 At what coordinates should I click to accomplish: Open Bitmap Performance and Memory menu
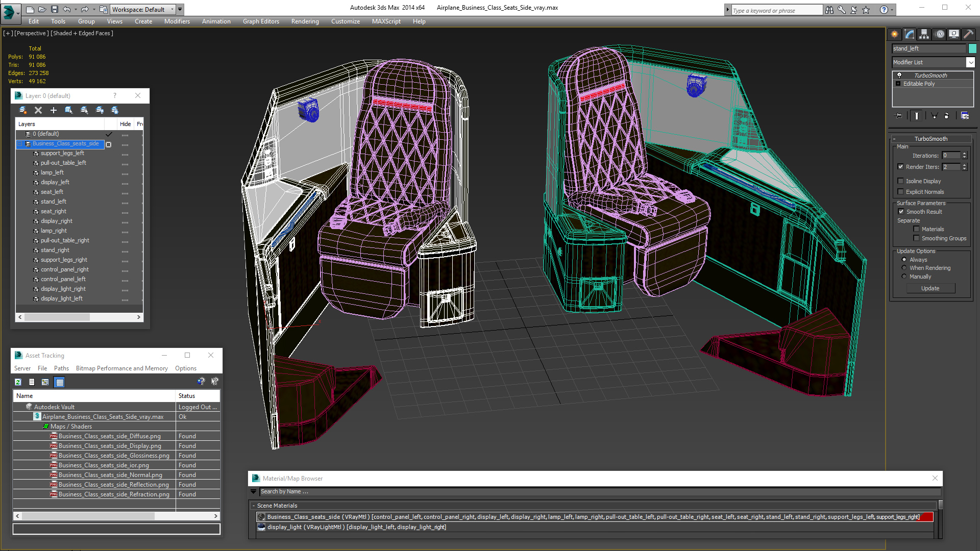point(121,368)
